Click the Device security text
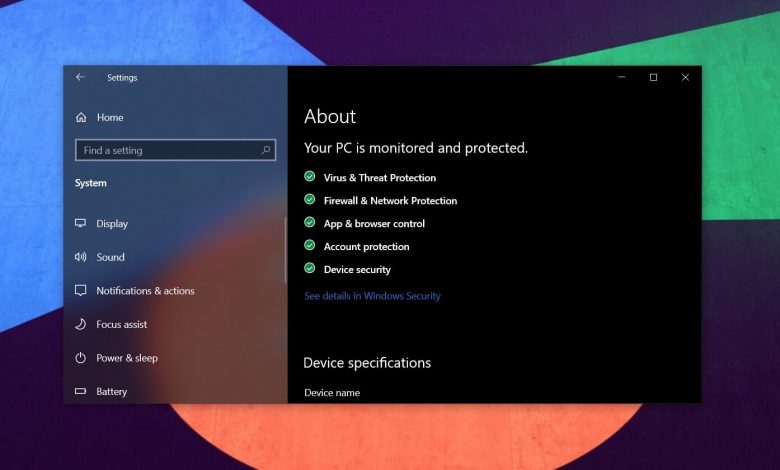The image size is (780, 470). pos(357,270)
